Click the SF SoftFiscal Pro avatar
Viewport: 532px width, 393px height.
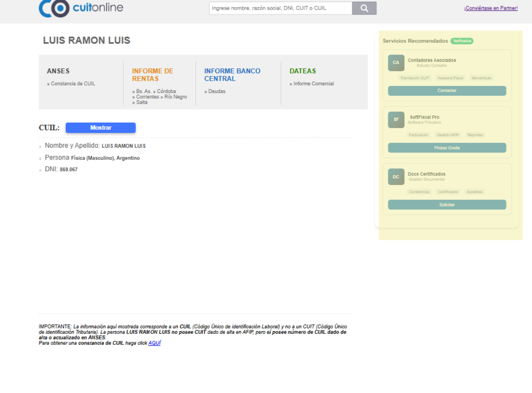coord(396,120)
